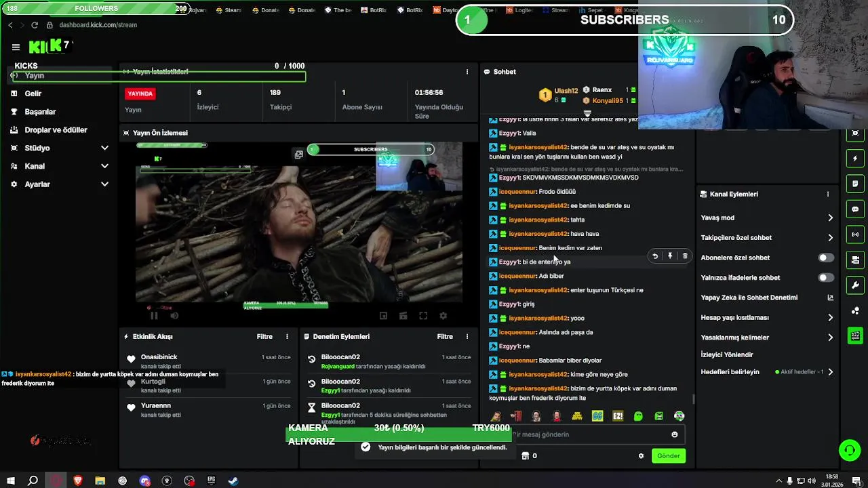Click the pop-out icon on stream preview

point(298,155)
